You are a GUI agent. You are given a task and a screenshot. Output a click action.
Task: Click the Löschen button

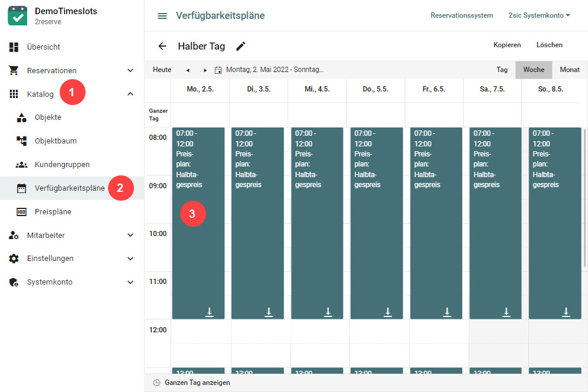(549, 45)
